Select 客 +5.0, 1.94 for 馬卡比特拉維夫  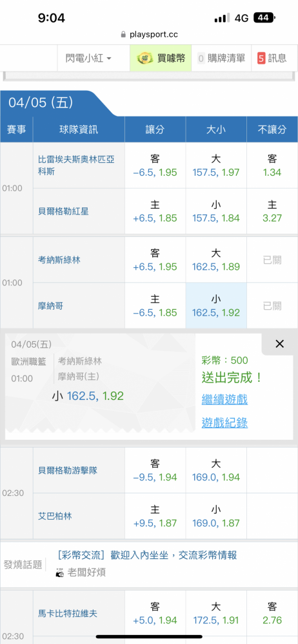tap(155, 614)
